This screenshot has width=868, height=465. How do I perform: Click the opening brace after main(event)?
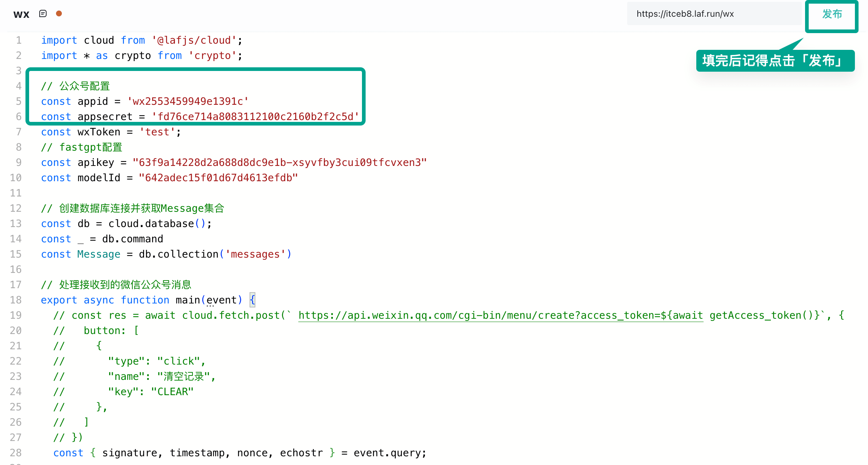tap(252, 300)
